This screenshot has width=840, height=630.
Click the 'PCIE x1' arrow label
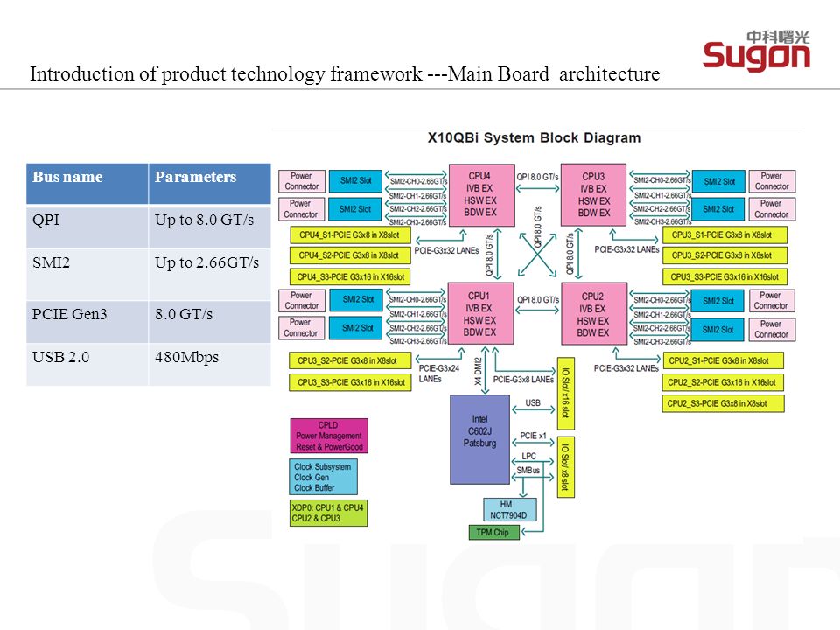[x=533, y=436]
